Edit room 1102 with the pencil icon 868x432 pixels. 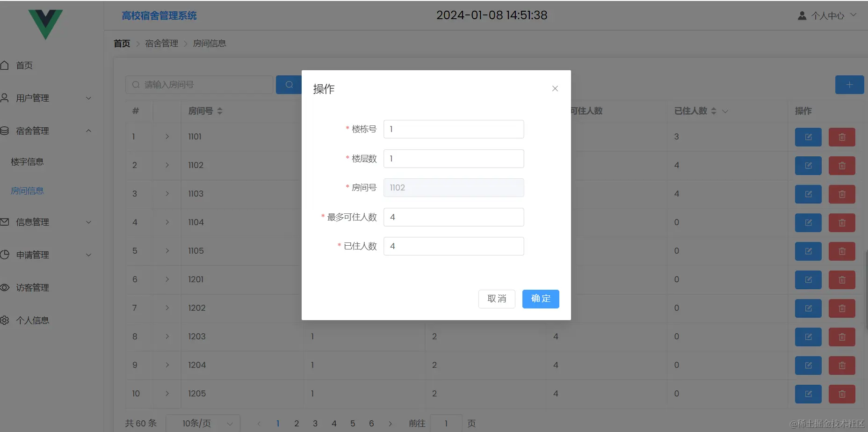click(808, 166)
